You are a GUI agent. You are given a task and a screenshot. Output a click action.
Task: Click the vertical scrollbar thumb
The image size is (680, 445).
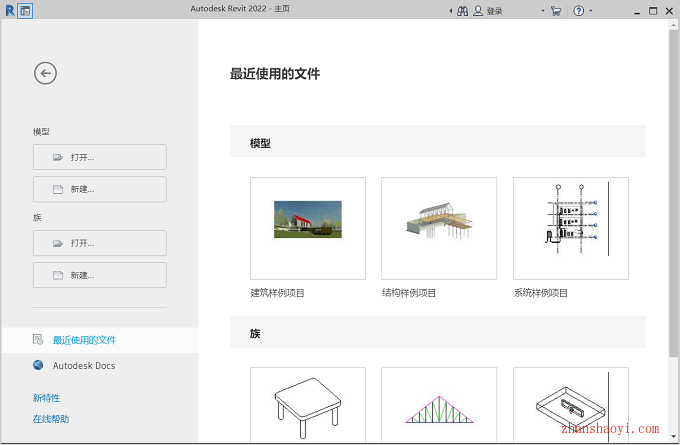(x=673, y=193)
